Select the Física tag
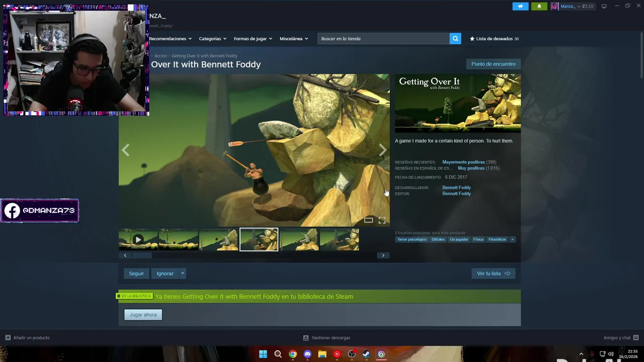Viewport: 644px width, 362px height. (478, 239)
